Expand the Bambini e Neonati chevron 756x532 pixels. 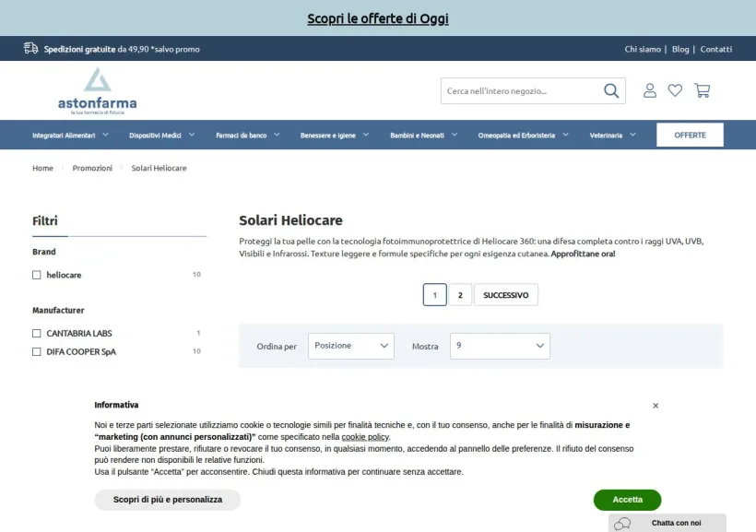coord(455,135)
